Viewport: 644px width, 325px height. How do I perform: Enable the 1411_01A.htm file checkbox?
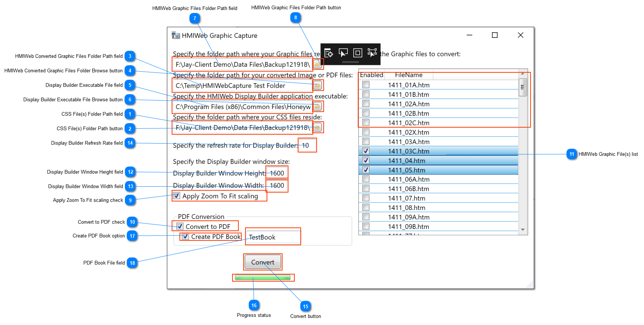(366, 85)
